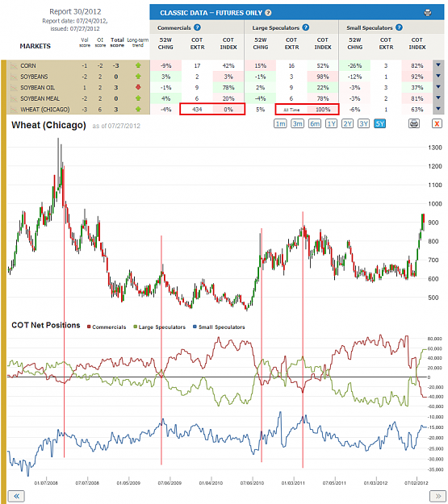The image size is (448, 504).
Task: Toggle Commercials legend red swatch
Action: pos(89,327)
